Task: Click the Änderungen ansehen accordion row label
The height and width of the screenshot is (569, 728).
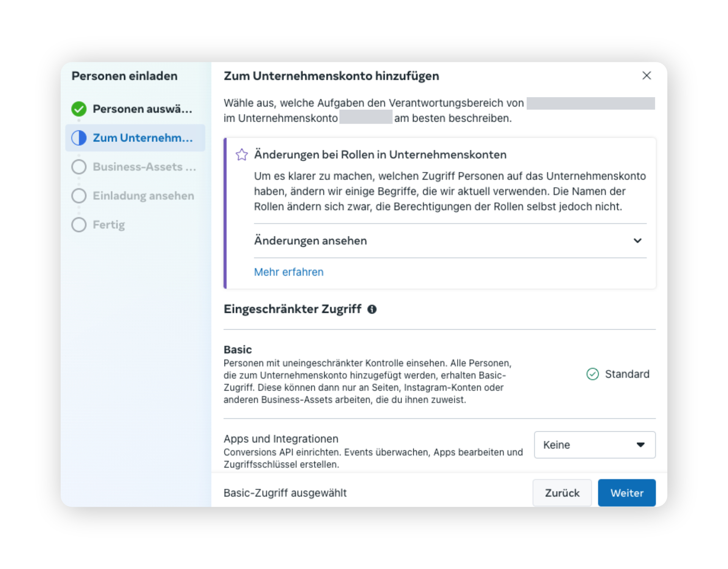Action: [310, 240]
